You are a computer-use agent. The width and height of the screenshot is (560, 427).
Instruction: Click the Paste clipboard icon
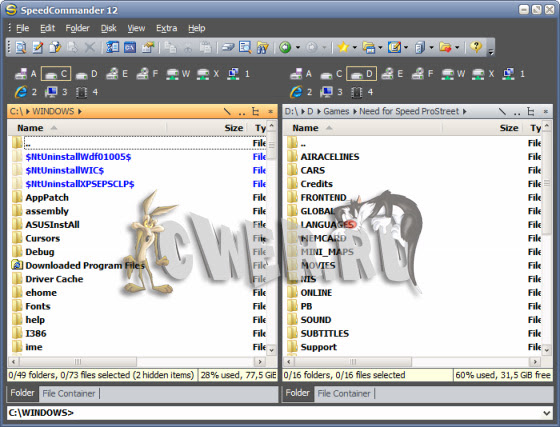pos(205,47)
